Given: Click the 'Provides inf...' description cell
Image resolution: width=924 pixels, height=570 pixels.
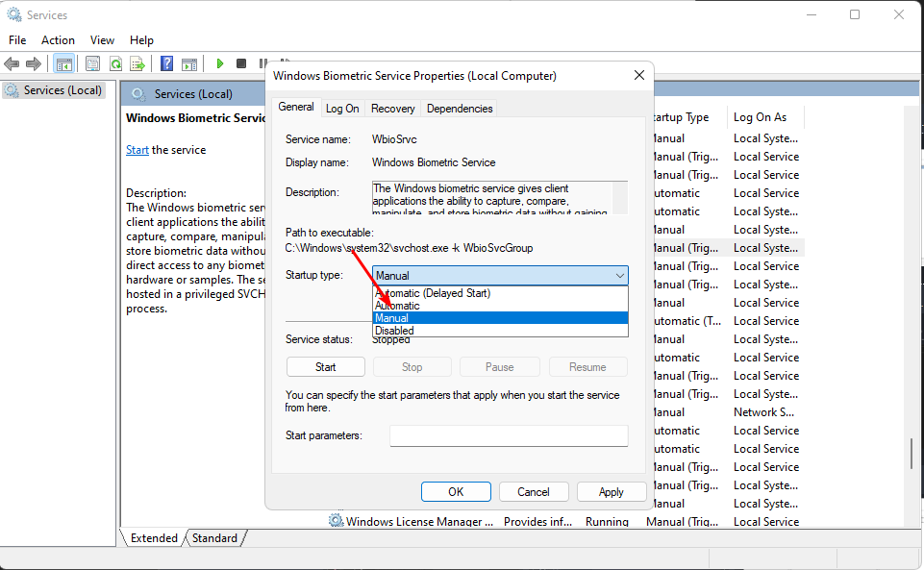Looking at the screenshot, I should pyautogui.click(x=537, y=521).
